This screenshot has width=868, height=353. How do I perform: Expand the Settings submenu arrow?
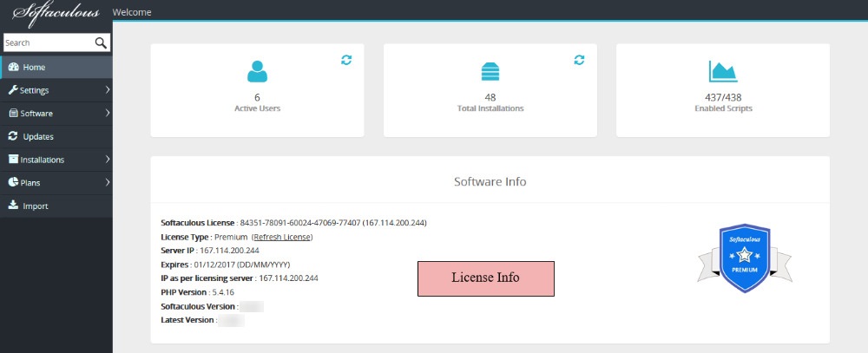[x=107, y=90]
